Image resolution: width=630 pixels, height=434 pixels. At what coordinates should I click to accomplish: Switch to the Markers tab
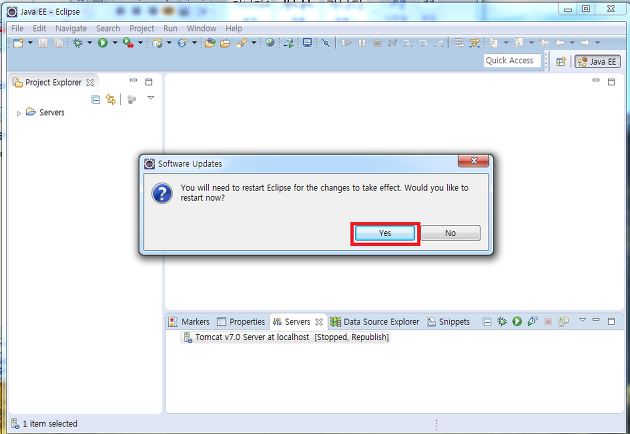(x=190, y=322)
